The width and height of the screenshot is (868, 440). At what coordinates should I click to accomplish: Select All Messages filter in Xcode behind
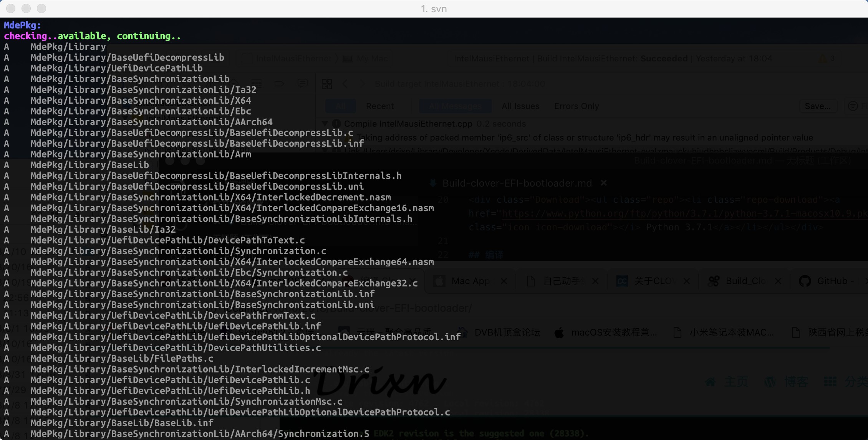(456, 106)
